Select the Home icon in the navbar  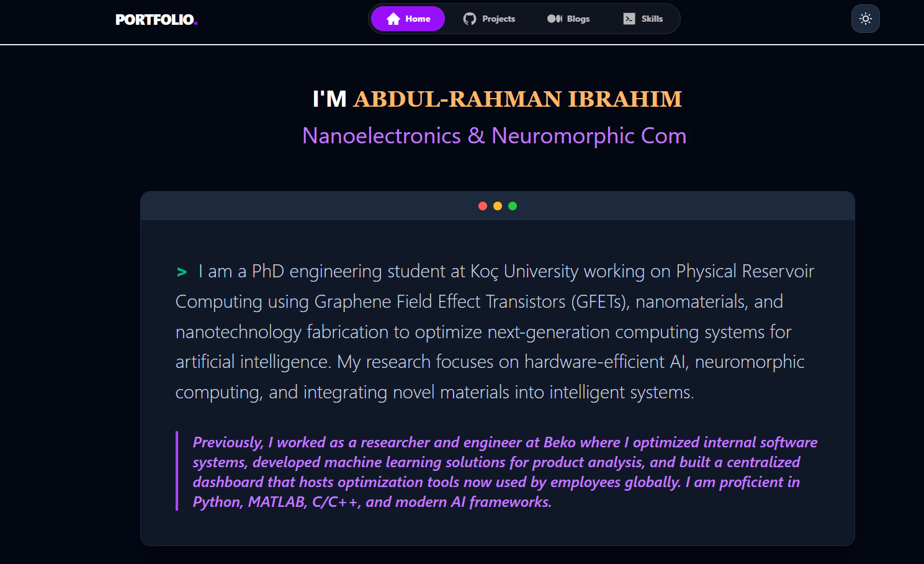pyautogui.click(x=393, y=19)
